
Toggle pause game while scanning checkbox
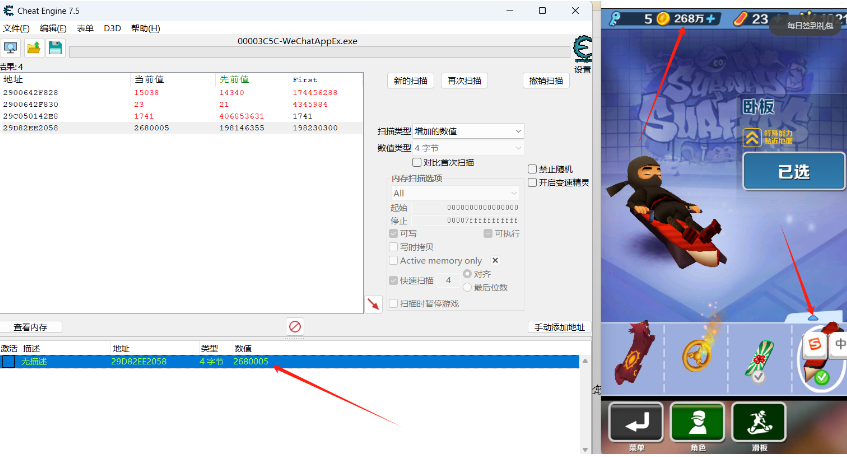pos(393,304)
